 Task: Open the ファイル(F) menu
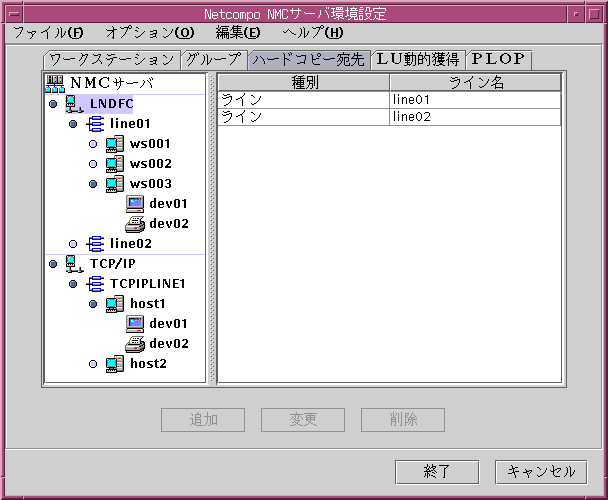[x=48, y=33]
